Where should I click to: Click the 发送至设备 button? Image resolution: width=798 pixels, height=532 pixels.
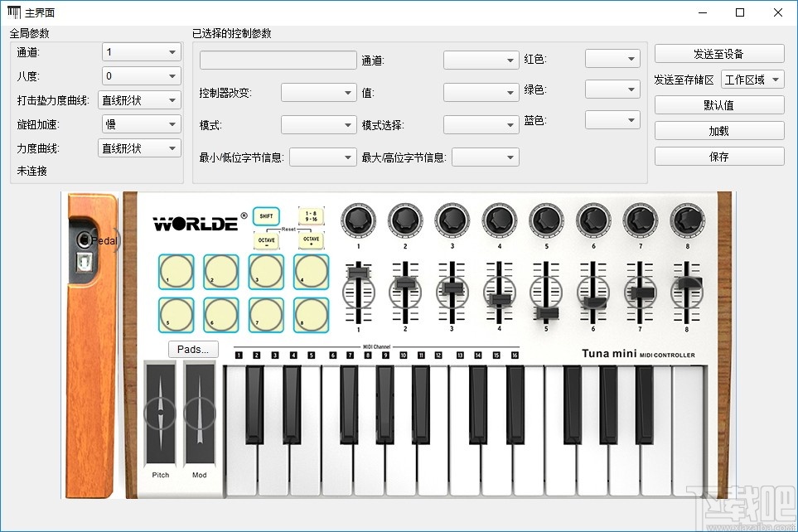pyautogui.click(x=718, y=53)
